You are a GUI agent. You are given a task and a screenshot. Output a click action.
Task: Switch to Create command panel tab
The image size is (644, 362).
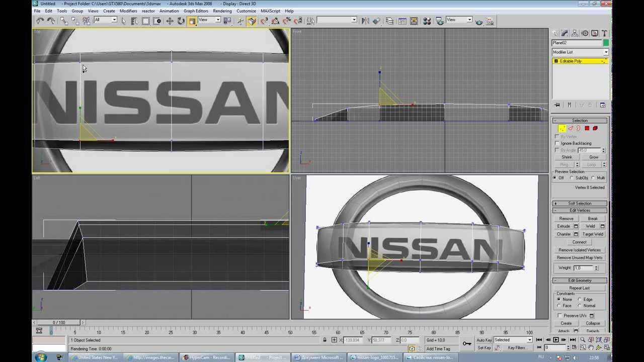(x=555, y=33)
